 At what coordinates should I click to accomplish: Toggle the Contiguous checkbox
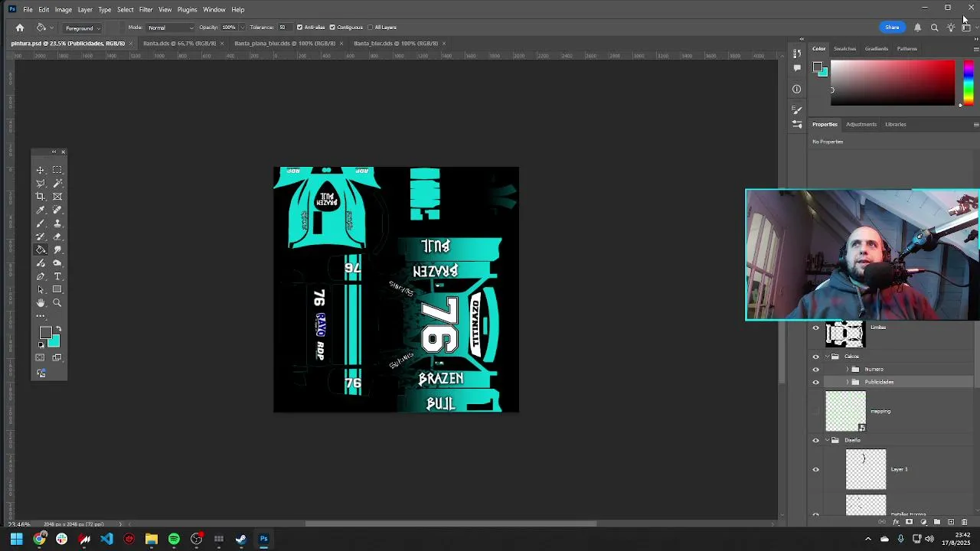click(332, 28)
